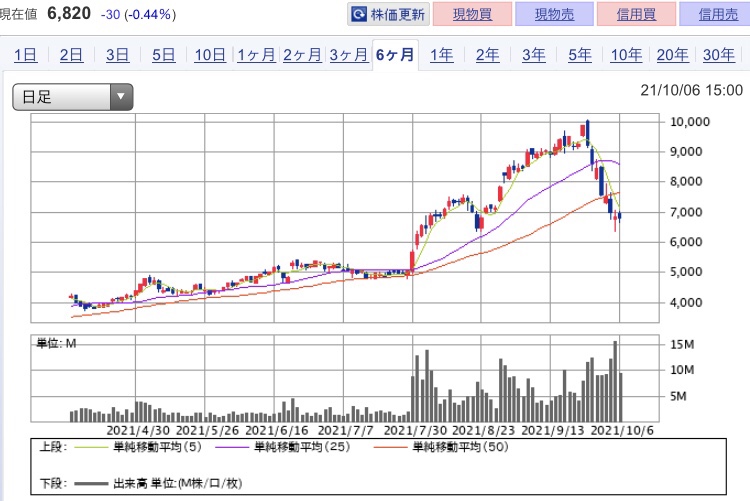Click the current price 6,820
This screenshot has height=501, width=750.
pyautogui.click(x=69, y=13)
